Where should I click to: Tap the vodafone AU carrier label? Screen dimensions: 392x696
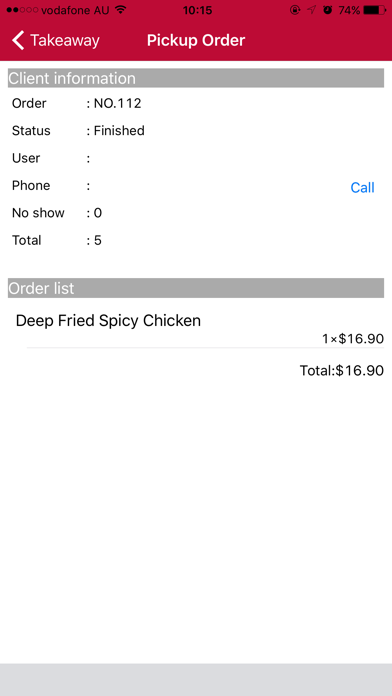pyautogui.click(x=75, y=10)
